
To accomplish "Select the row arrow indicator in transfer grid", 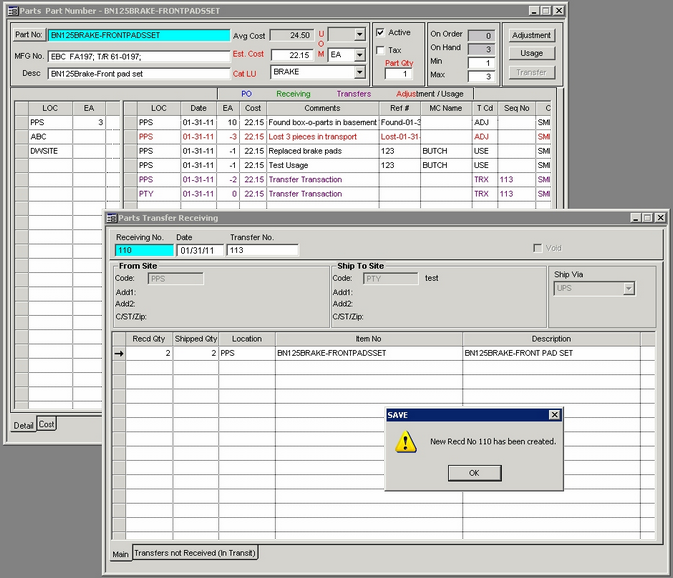I will tap(118, 353).
